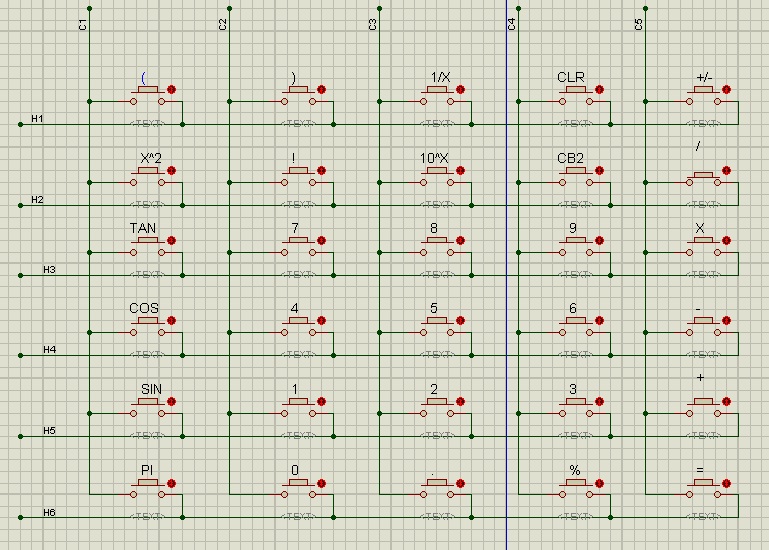Click the digit 6 pushbutton switch symbol
Screen dimensions: 769x550
[x=576, y=327]
